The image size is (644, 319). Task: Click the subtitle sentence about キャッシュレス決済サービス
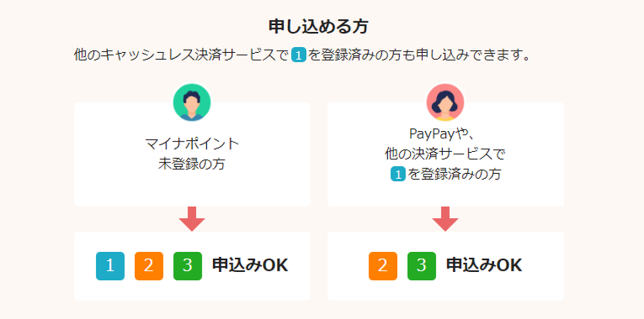[301, 55]
